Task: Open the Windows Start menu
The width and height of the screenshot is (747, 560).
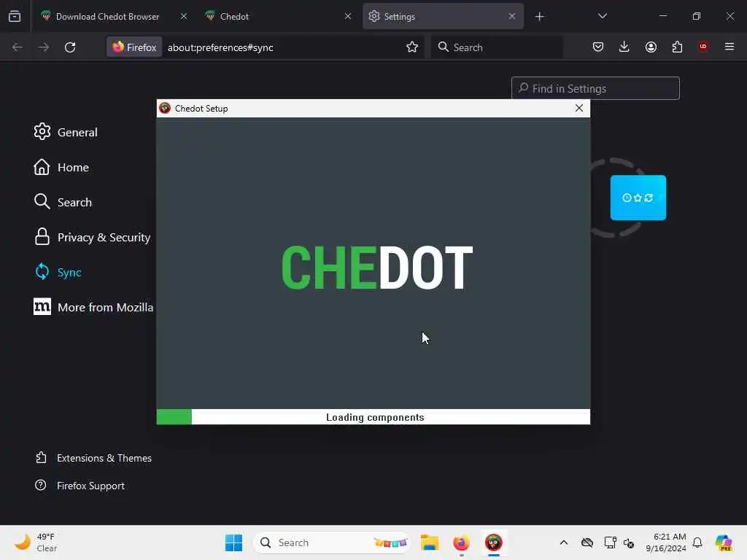Action: (x=233, y=542)
